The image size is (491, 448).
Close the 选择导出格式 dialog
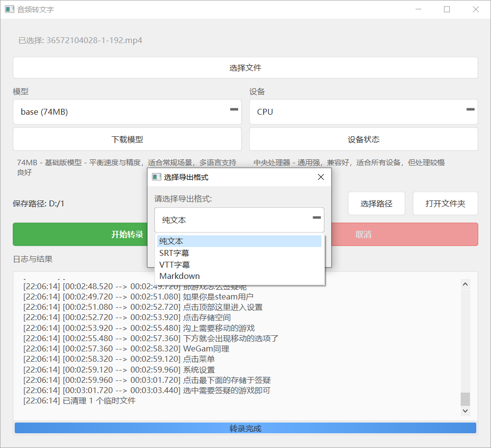click(321, 177)
